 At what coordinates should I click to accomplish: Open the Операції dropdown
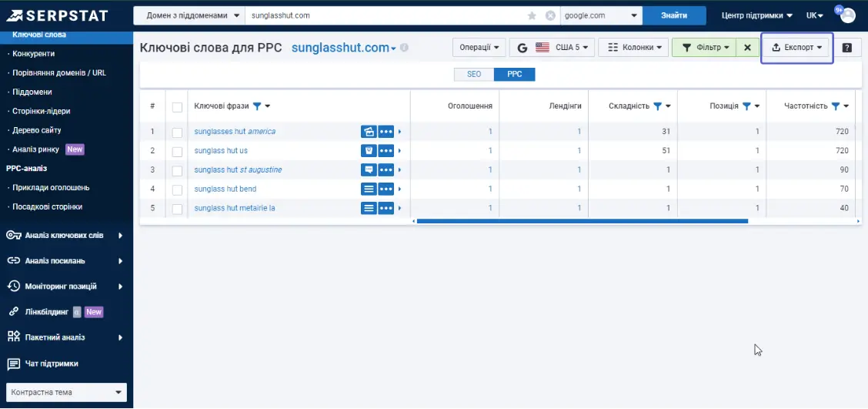(479, 48)
